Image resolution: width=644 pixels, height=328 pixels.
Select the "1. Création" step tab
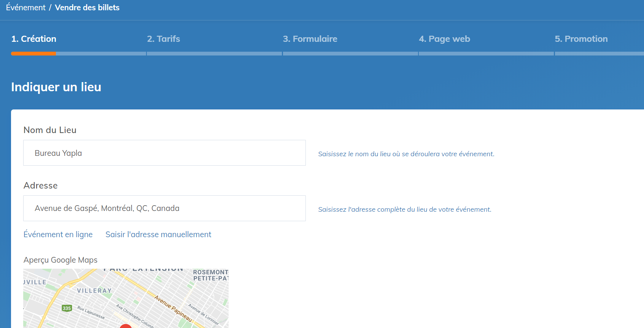[34, 39]
